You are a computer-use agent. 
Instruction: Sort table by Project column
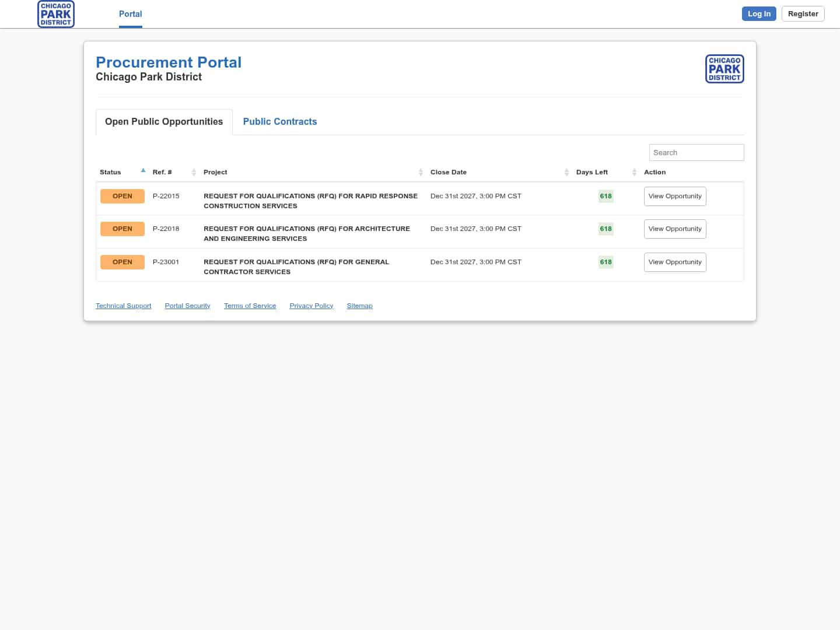[215, 172]
